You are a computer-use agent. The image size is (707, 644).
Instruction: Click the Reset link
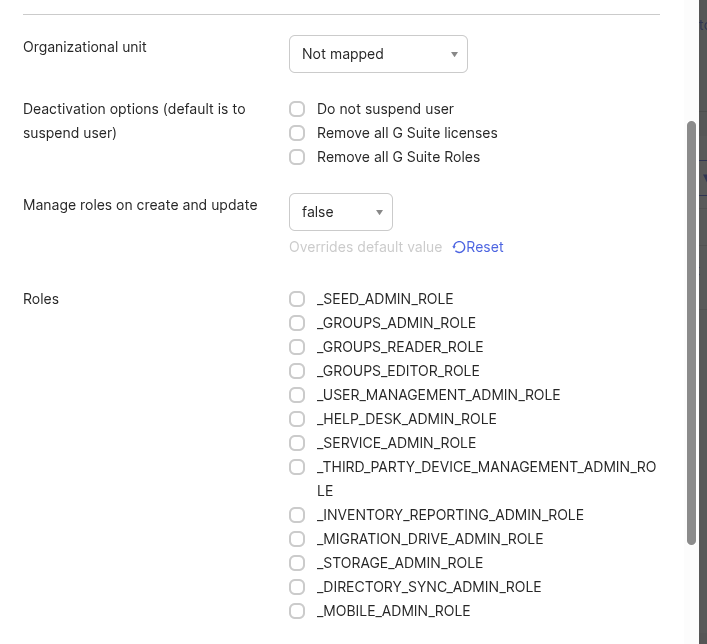tap(478, 247)
